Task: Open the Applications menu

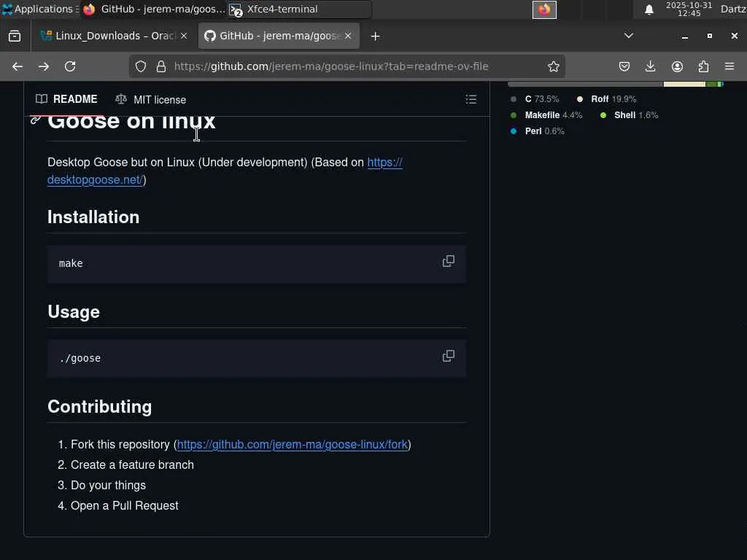Action: [40, 9]
